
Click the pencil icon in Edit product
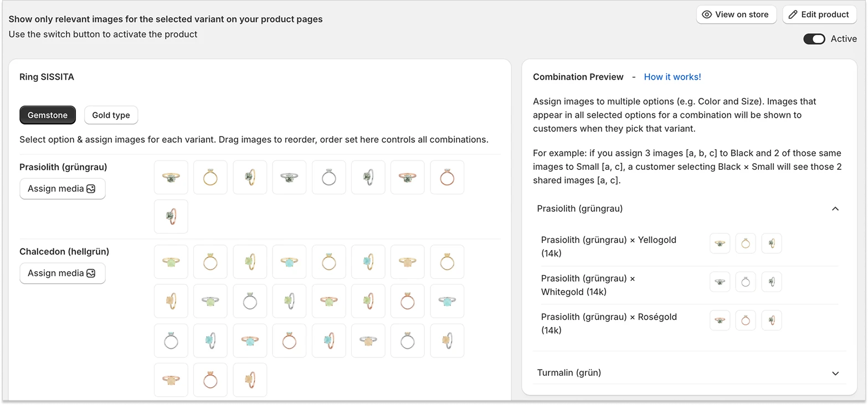pyautogui.click(x=793, y=15)
